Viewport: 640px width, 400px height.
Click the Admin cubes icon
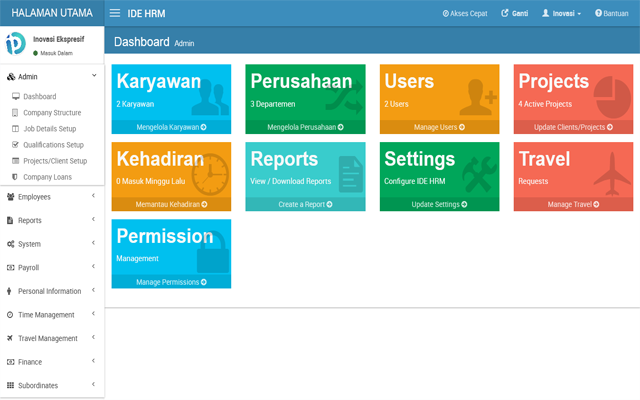(11, 77)
